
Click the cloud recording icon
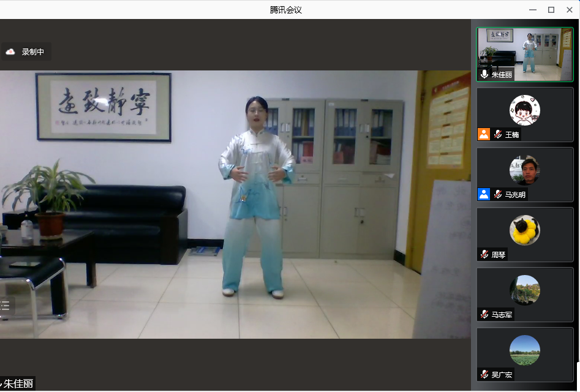point(10,52)
